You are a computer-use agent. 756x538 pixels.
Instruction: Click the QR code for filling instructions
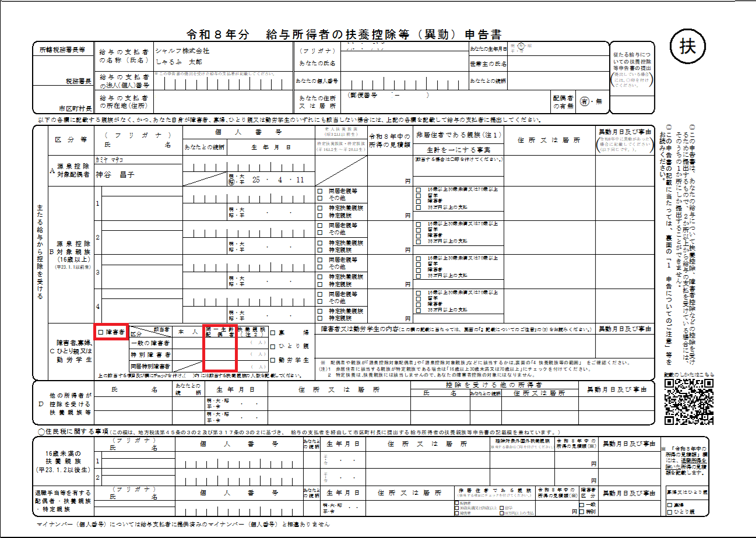(x=688, y=401)
